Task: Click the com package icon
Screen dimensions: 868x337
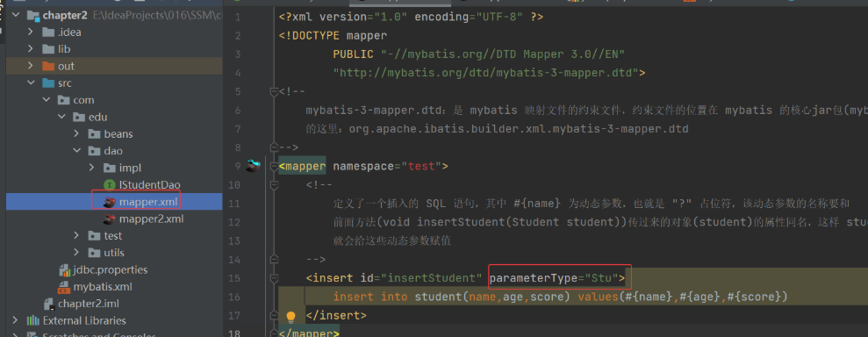Action: 64,100
